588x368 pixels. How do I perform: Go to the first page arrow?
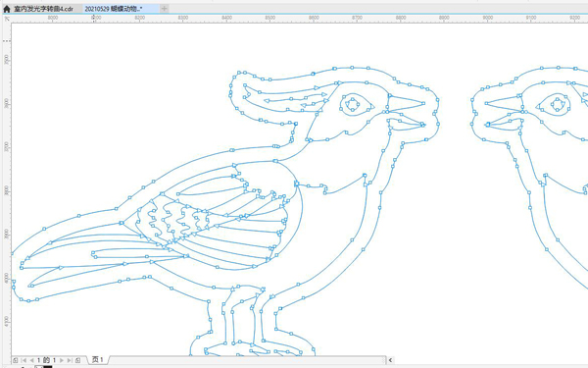(24, 360)
